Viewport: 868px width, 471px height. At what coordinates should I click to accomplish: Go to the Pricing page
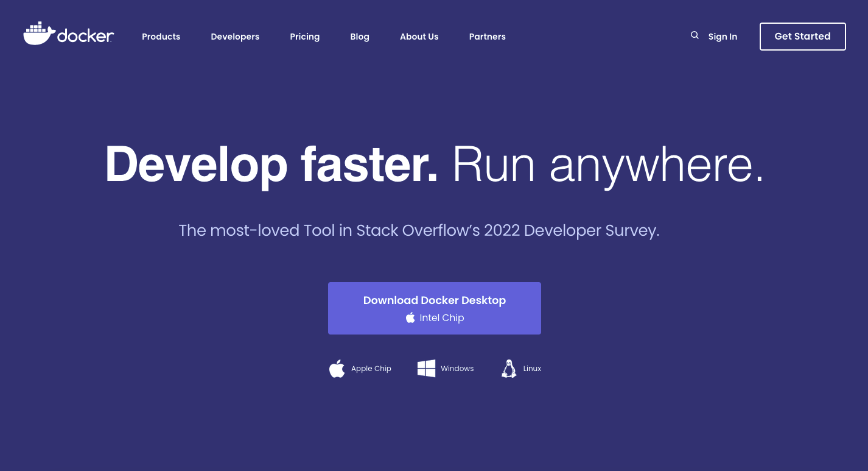304,37
